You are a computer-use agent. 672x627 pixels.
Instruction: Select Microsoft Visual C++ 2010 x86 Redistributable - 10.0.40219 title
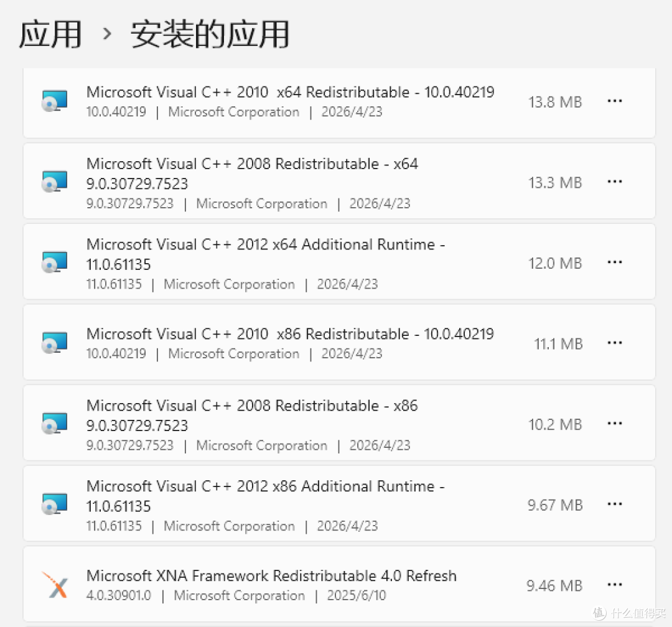(x=290, y=334)
